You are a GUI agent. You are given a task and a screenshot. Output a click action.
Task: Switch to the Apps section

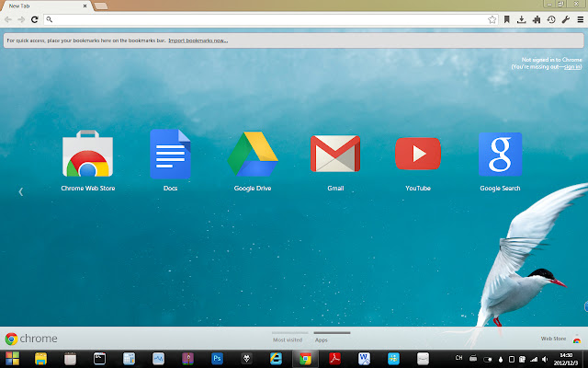(x=322, y=338)
